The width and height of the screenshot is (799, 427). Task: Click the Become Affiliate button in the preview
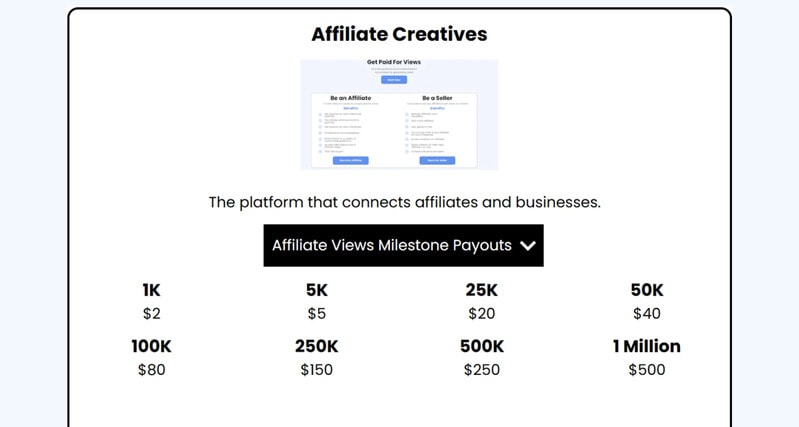[x=350, y=160]
